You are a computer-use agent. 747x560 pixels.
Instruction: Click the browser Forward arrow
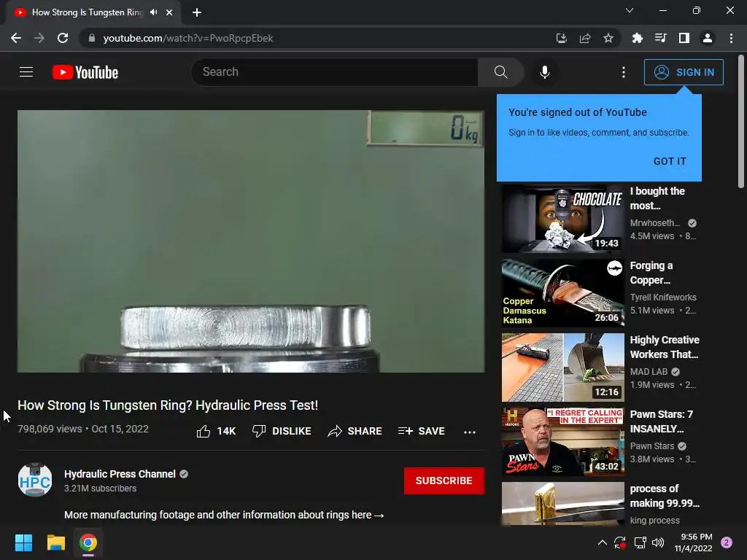[x=39, y=38]
